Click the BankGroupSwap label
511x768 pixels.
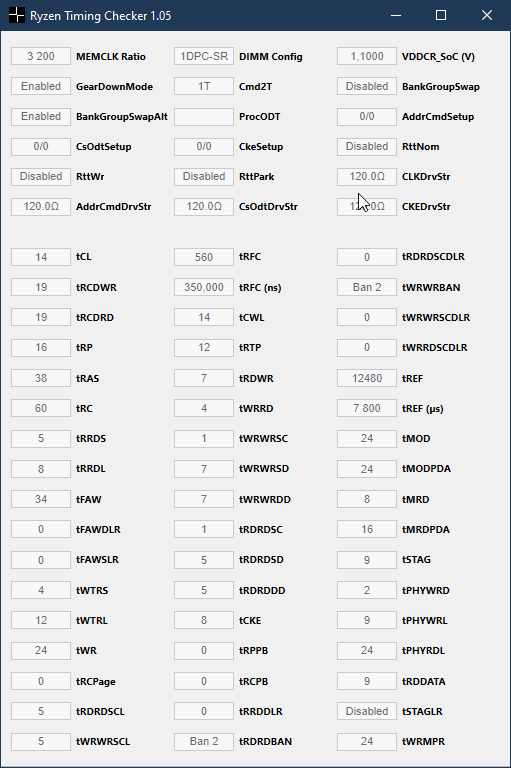coord(440,87)
